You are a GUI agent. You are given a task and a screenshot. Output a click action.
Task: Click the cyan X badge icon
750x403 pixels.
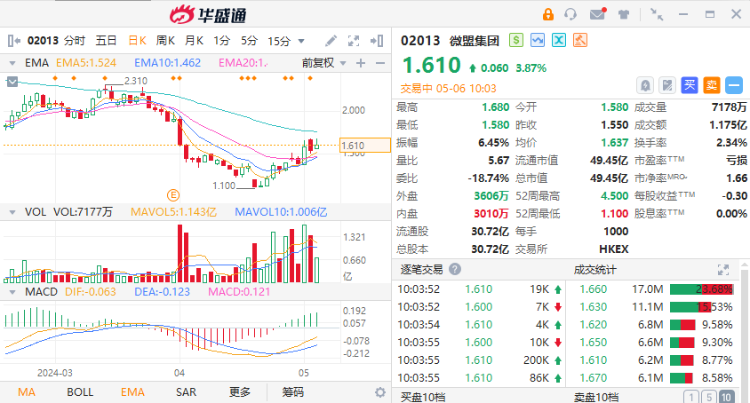(559, 40)
